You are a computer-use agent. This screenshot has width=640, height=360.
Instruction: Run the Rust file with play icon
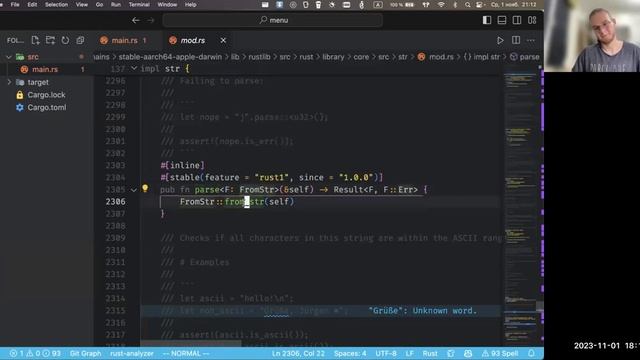coord(500,40)
